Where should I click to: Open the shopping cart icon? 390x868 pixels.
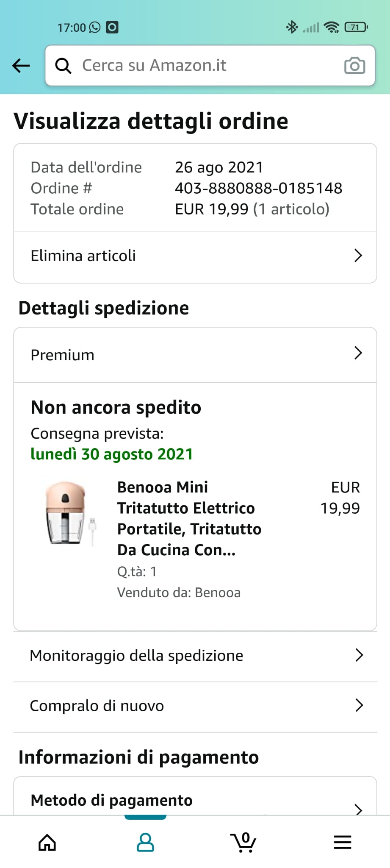tap(243, 842)
